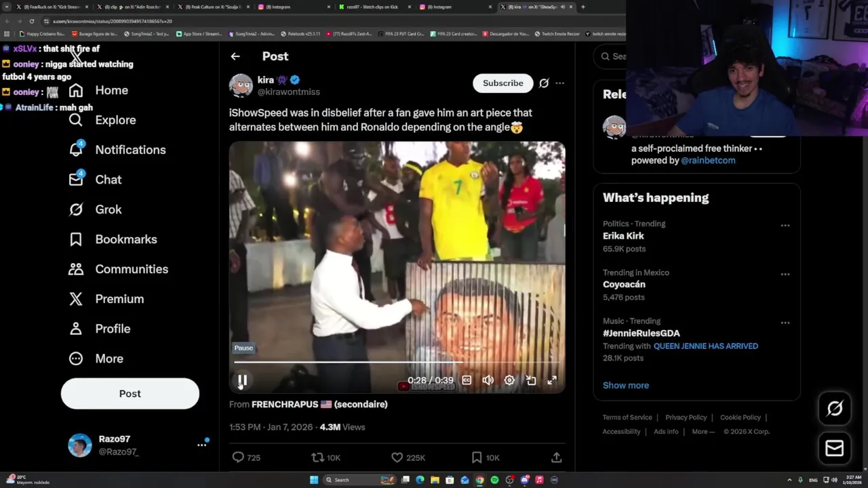Bookmark the post with the 10K icon
The width and height of the screenshot is (868, 488).
(477, 457)
